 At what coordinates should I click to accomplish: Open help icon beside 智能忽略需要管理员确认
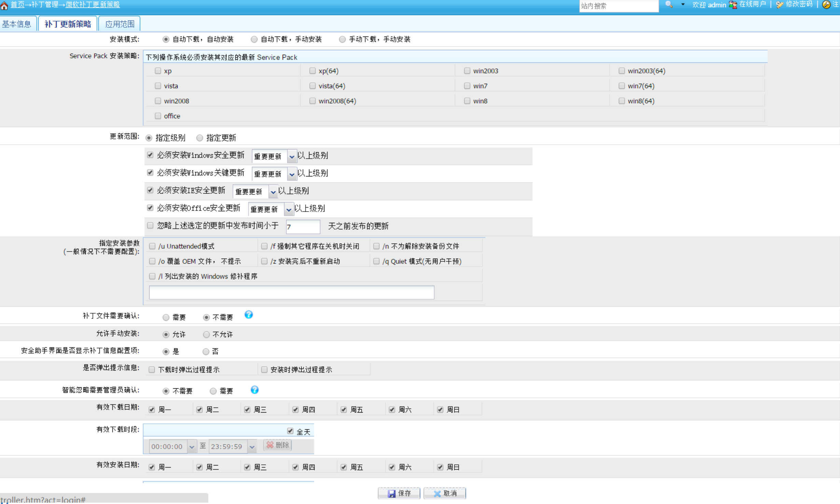coord(254,390)
